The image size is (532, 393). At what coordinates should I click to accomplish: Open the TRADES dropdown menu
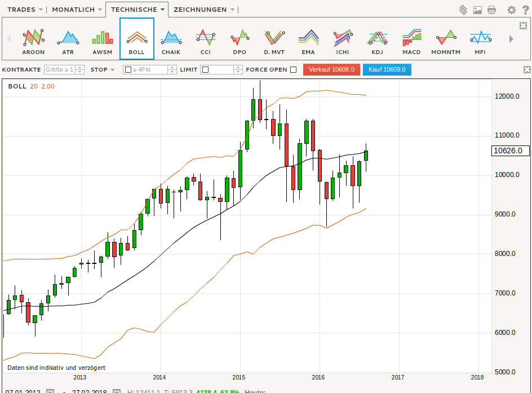click(25, 10)
